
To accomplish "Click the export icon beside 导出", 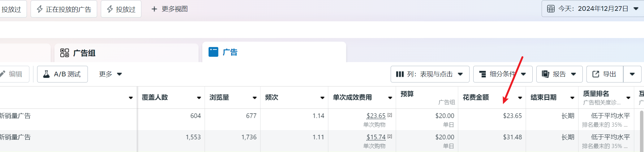I will pyautogui.click(x=595, y=74).
